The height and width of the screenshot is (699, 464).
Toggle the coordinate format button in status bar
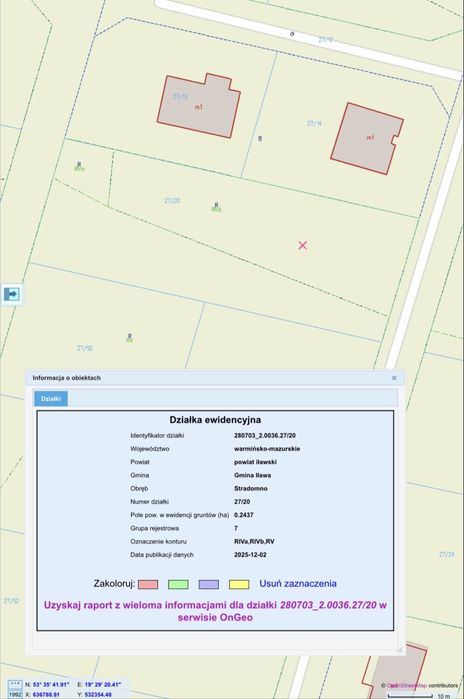click(x=15, y=684)
